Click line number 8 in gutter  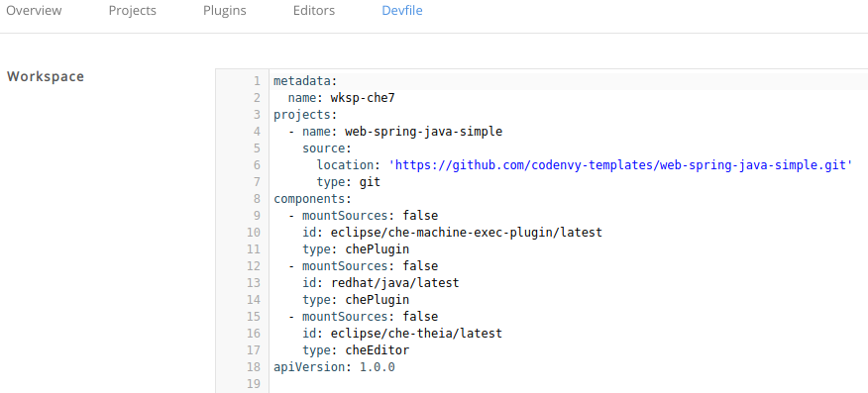[257, 199]
